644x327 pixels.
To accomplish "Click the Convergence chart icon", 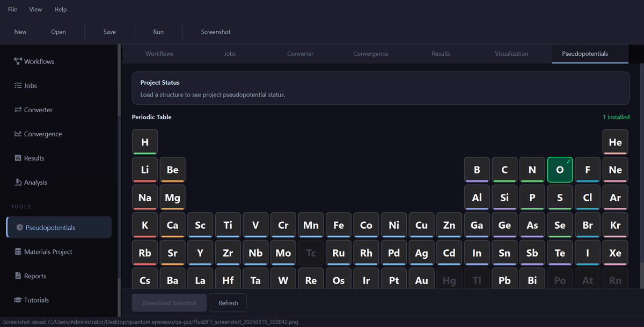I will (x=18, y=134).
